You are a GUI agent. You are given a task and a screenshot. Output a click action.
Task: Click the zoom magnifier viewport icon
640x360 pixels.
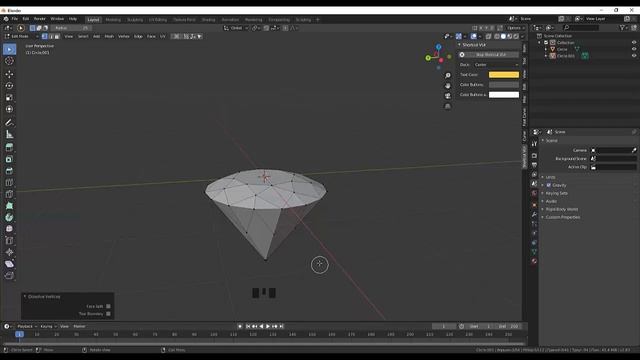[448, 76]
